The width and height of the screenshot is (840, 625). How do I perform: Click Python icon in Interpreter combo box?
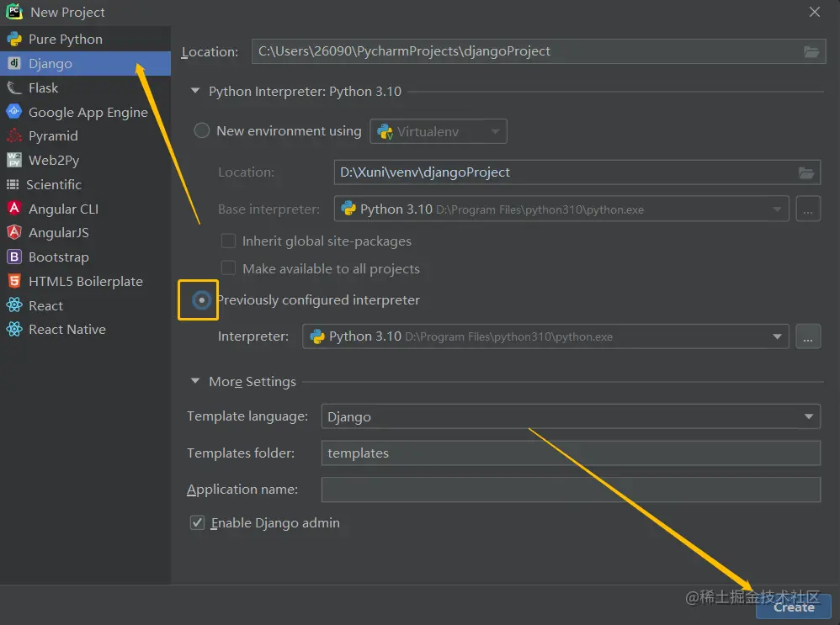317,336
